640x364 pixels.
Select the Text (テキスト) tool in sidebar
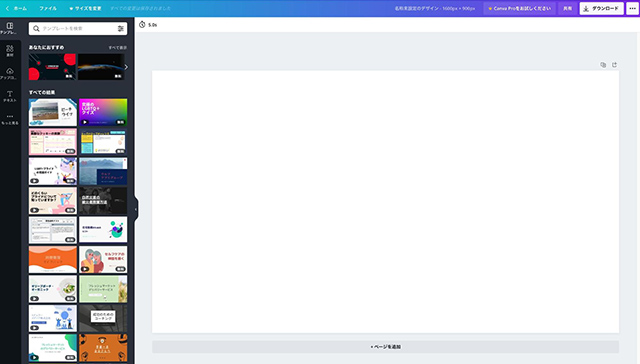click(10, 96)
